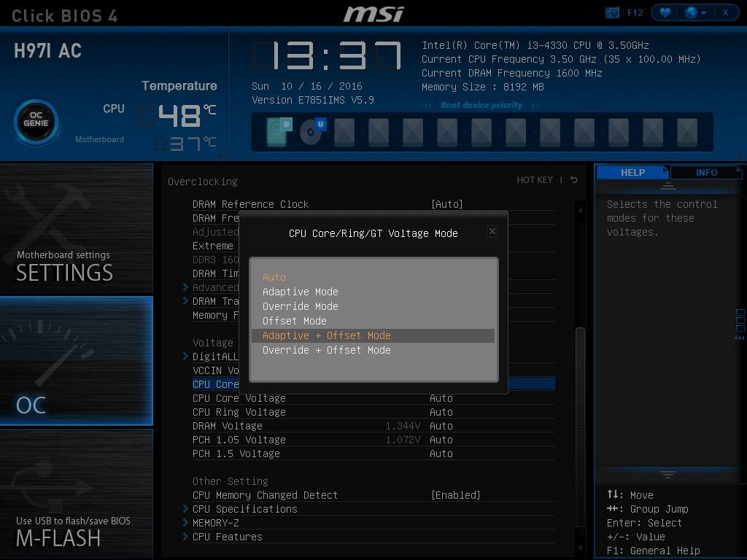
Task: Click the last empty boot device slot
Action: 687,132
